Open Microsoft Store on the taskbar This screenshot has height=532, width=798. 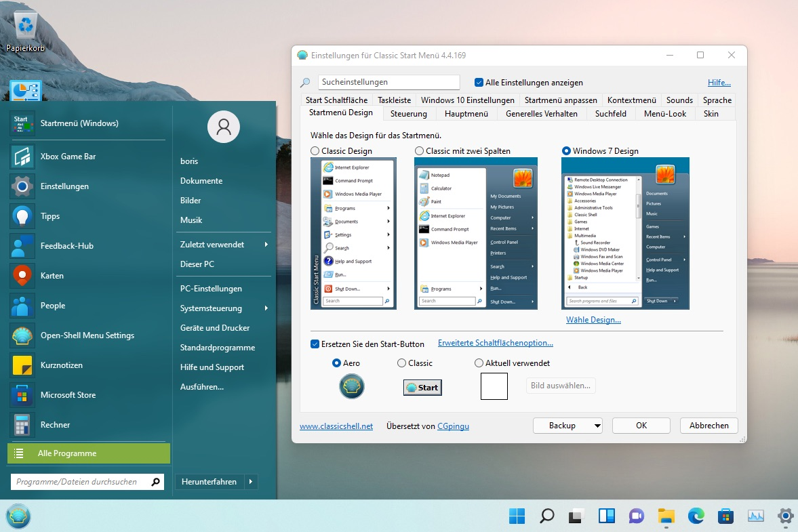pos(725,516)
